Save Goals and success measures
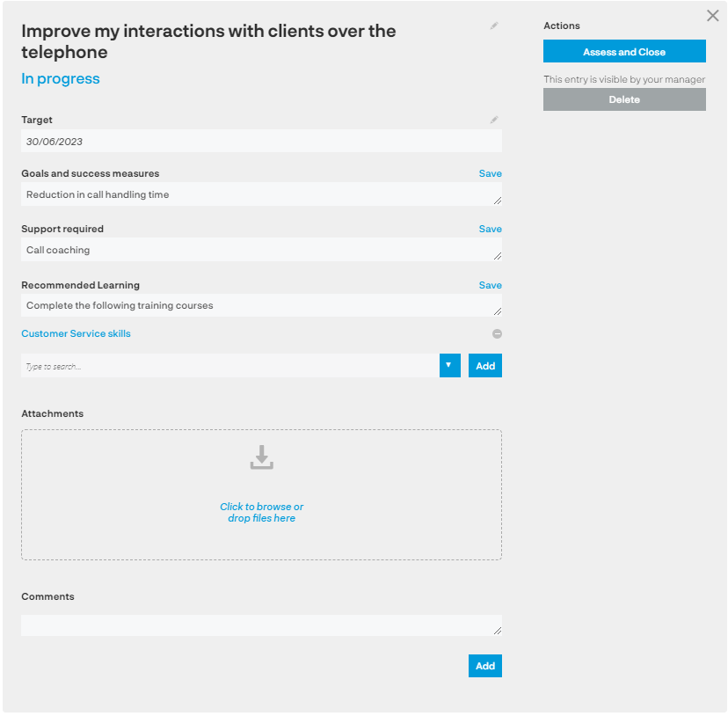The image size is (728, 716). (490, 173)
